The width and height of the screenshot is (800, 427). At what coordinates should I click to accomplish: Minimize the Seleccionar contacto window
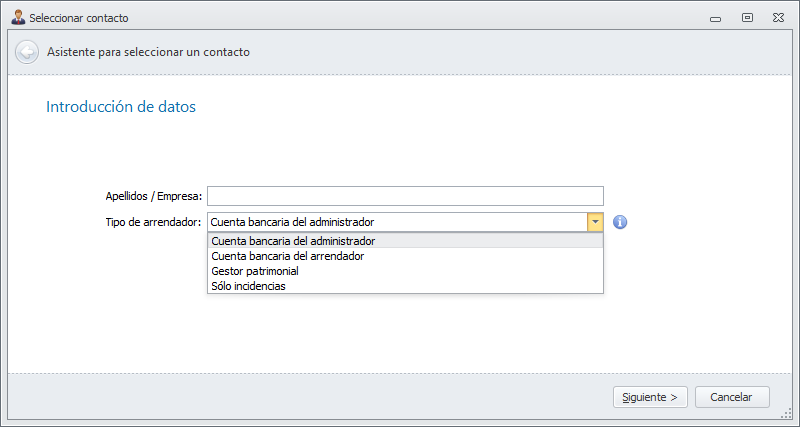point(713,17)
